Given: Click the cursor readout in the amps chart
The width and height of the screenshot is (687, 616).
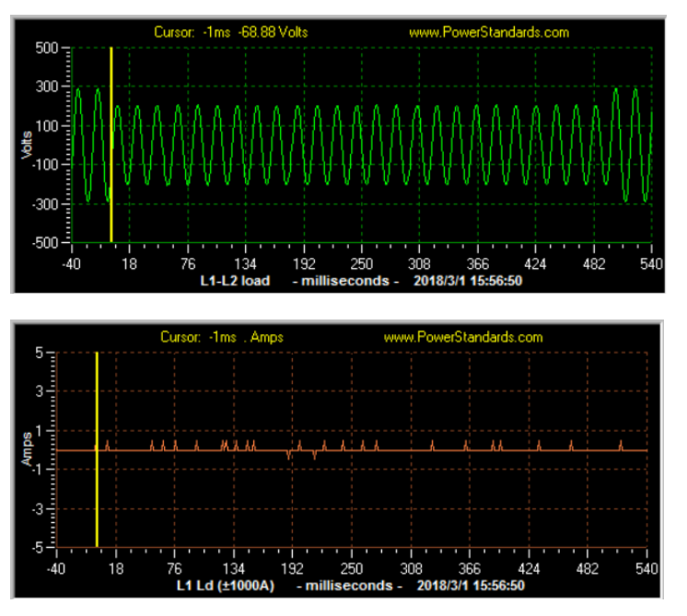Looking at the screenshot, I should [x=222, y=337].
